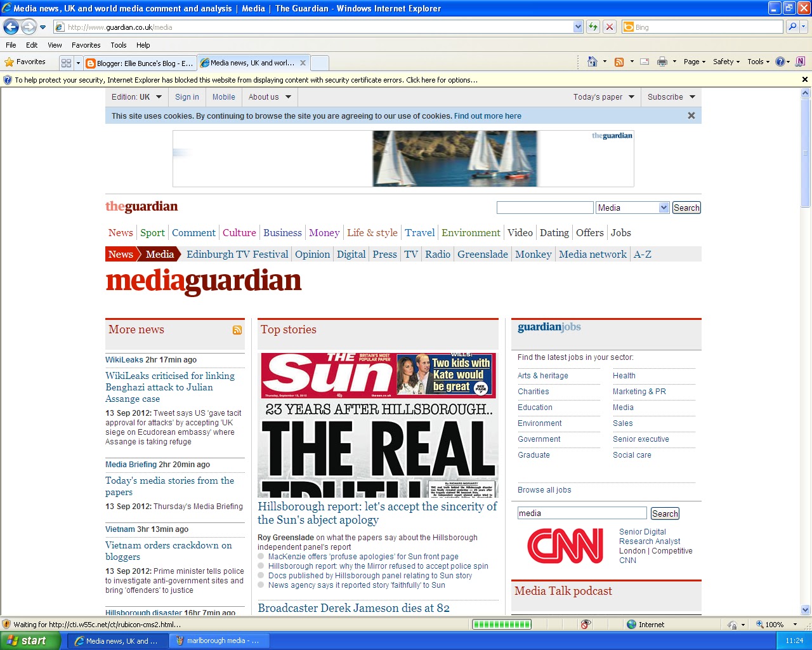The width and height of the screenshot is (812, 650).
Task: Click the Help question mark icon
Action: pyautogui.click(x=780, y=62)
